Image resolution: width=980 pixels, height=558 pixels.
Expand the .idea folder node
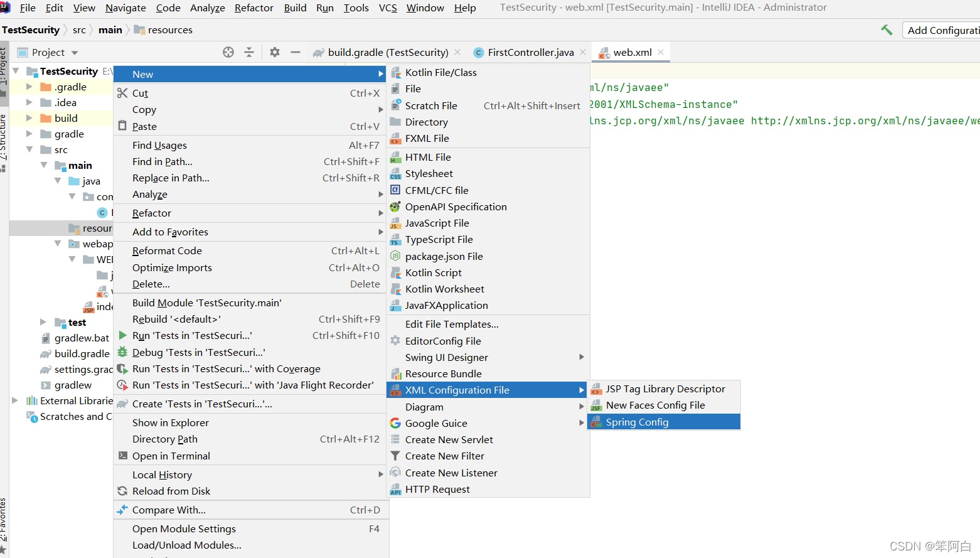tap(29, 102)
